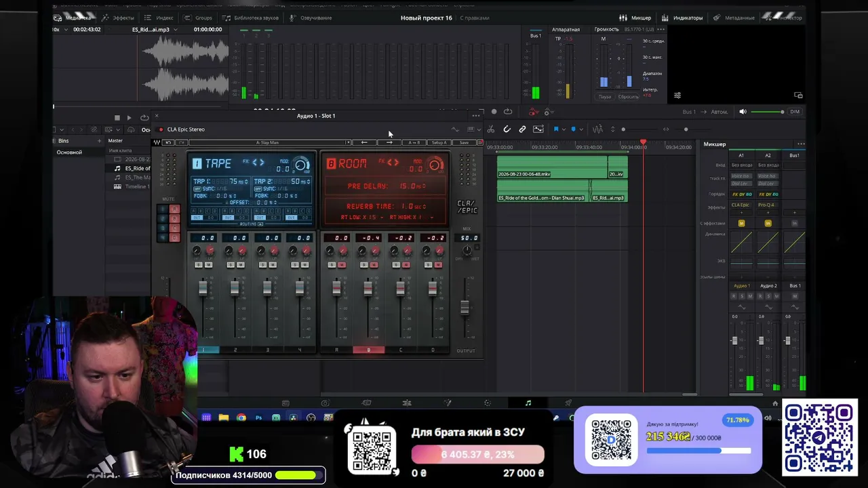Toggle the Микшер mixer panel

pyautogui.click(x=635, y=18)
